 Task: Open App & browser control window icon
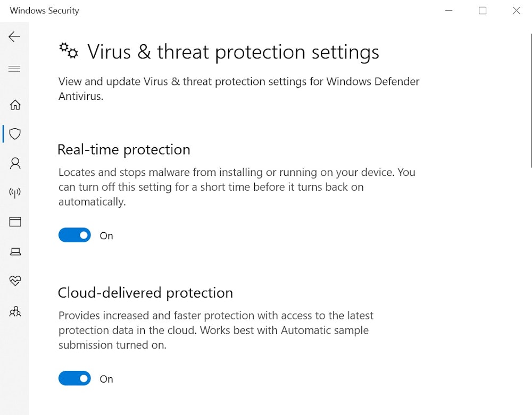[x=14, y=222]
